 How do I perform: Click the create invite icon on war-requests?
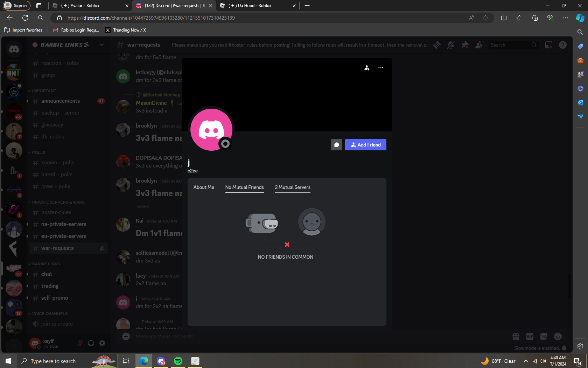[102, 248]
